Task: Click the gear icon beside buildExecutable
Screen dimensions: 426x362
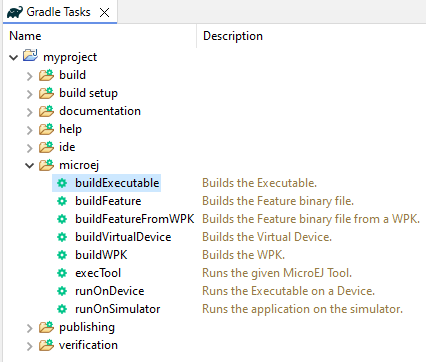Action: (x=62, y=183)
